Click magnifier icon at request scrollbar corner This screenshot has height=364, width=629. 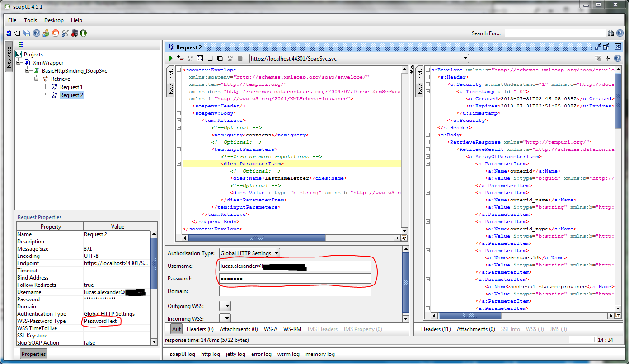[x=404, y=238]
